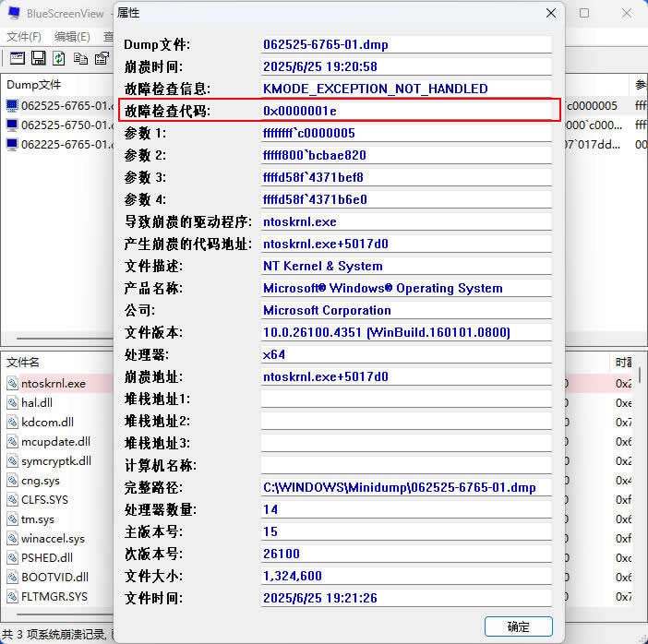
Task: Select the blue-screen icon of dump 062525-6750-01
Action: [x=12, y=125]
